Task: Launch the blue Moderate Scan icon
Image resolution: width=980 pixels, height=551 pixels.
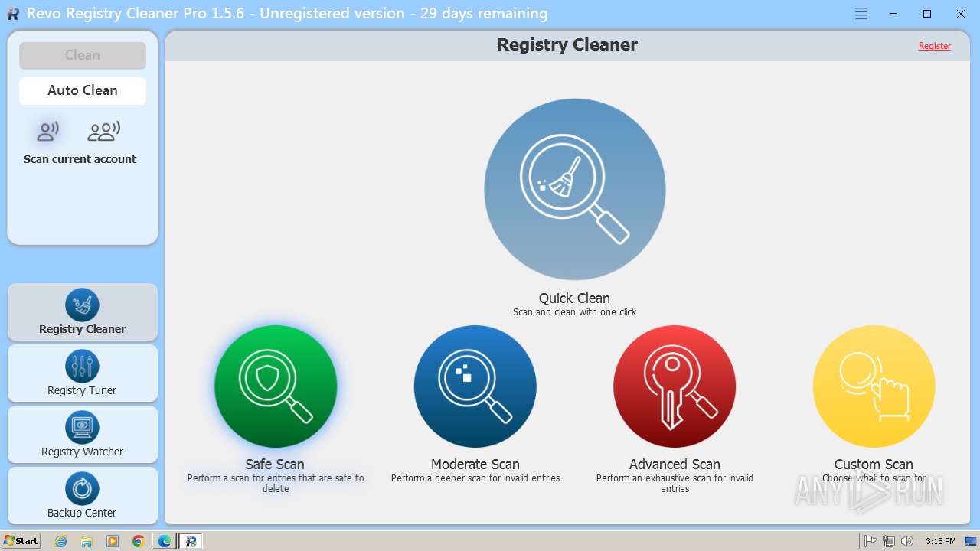Action: [x=475, y=386]
